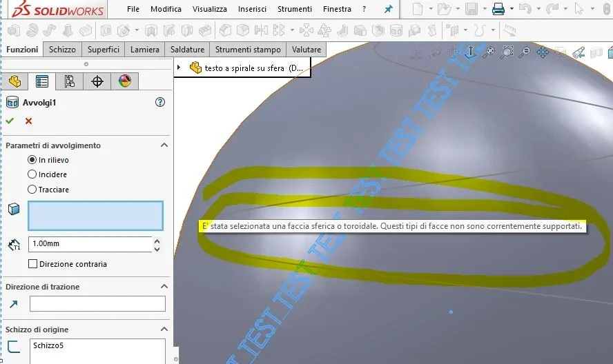Open the DisplayManager color sphere tab
Screen dimensions: 613x364
(x=125, y=81)
